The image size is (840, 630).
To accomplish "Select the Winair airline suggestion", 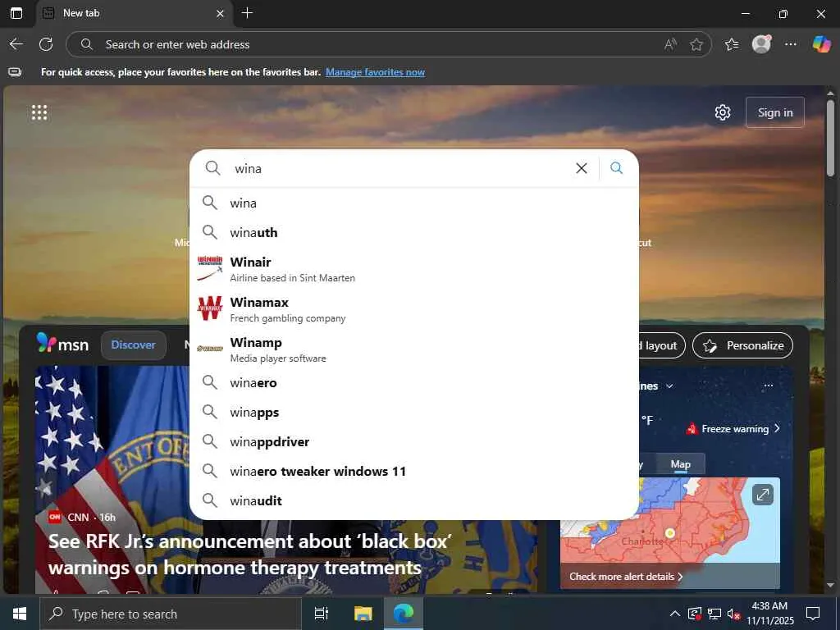I will point(414,269).
